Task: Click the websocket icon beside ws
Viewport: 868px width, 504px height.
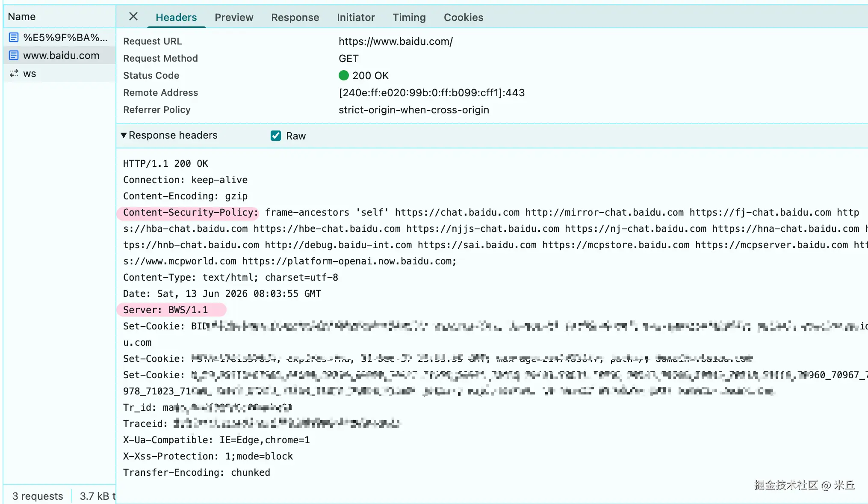Action: click(x=14, y=74)
